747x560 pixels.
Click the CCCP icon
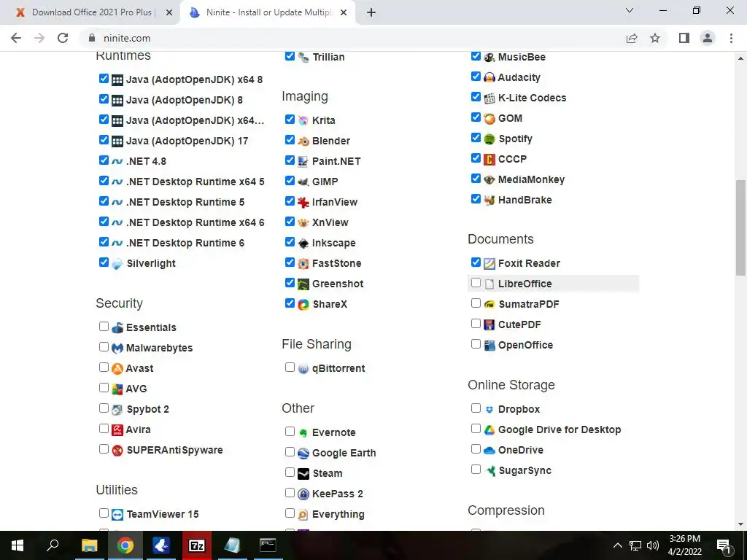[x=489, y=160]
